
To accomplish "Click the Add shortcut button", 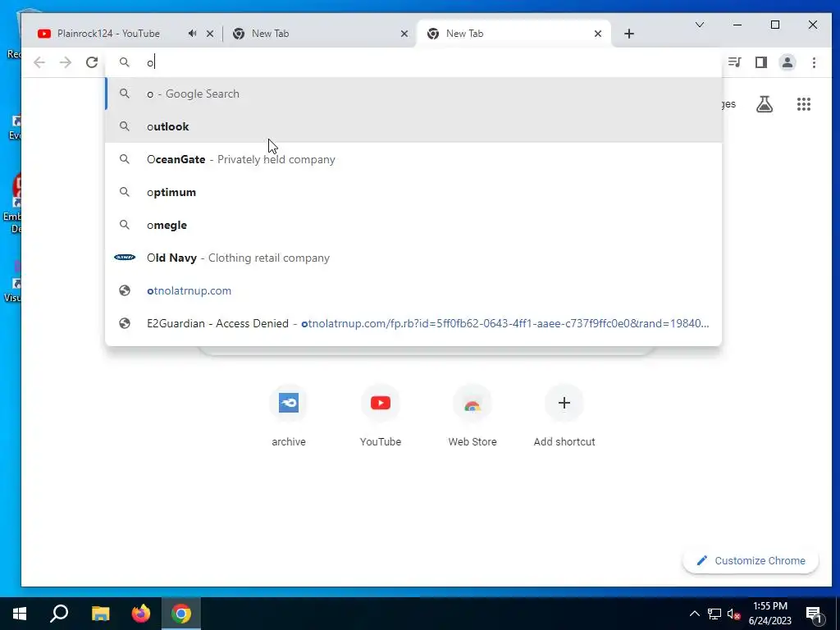I will [x=564, y=416].
